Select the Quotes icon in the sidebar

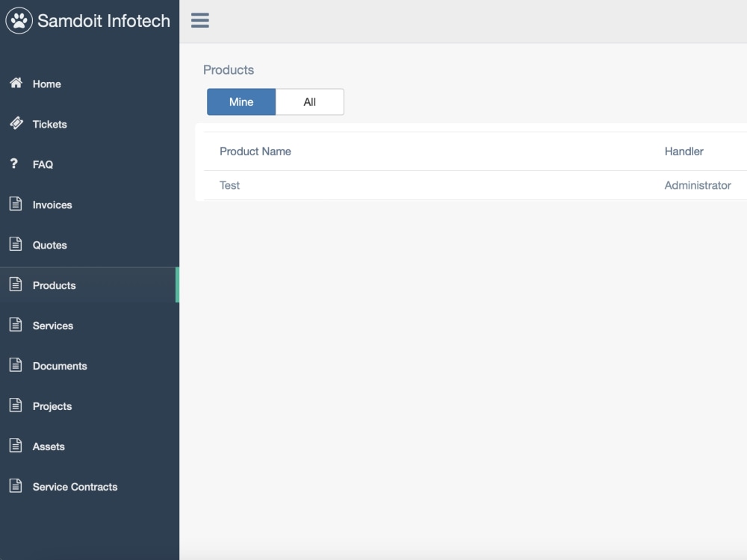[x=16, y=245]
